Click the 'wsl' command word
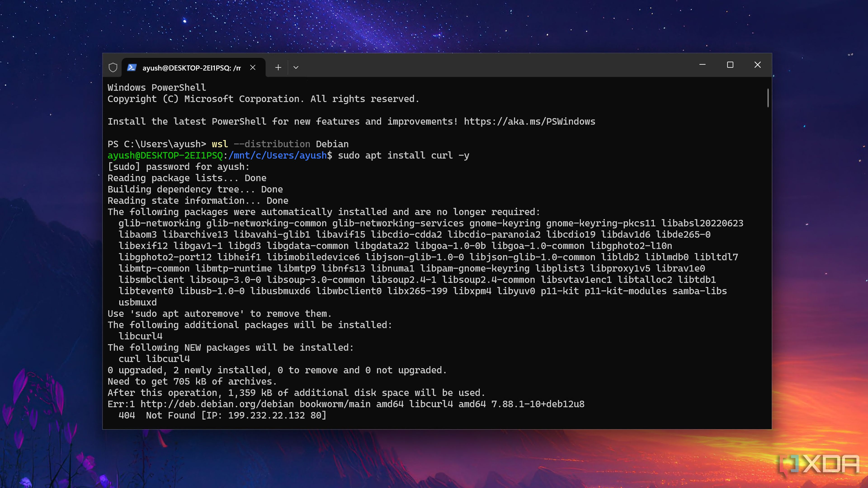 coord(220,144)
